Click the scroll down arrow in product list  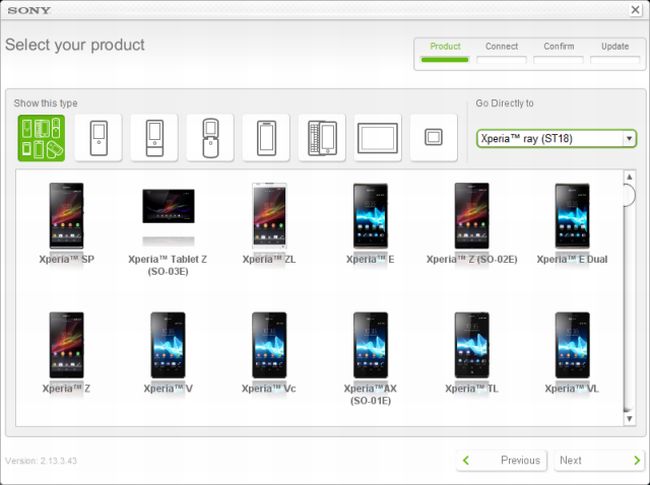click(x=629, y=419)
